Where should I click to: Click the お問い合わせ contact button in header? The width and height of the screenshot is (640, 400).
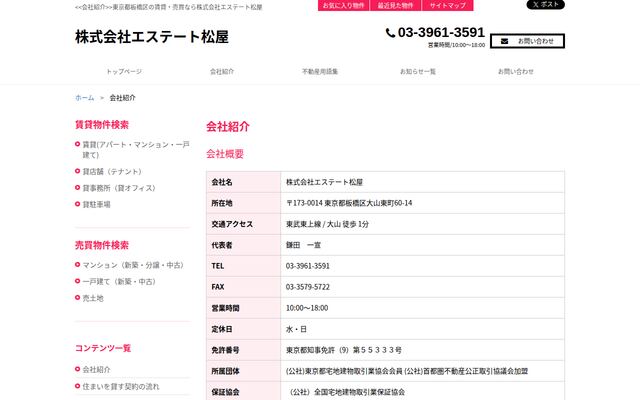coord(527,41)
